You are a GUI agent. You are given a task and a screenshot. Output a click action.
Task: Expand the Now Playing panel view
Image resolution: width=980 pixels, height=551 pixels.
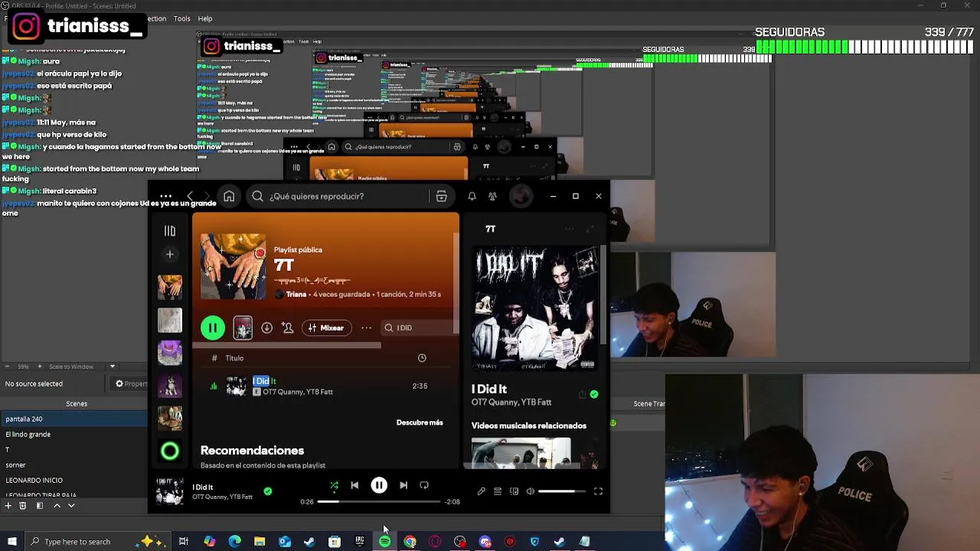click(x=590, y=229)
